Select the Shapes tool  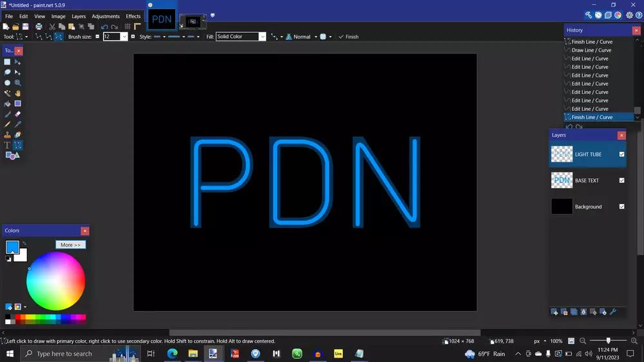pyautogui.click(x=12, y=155)
